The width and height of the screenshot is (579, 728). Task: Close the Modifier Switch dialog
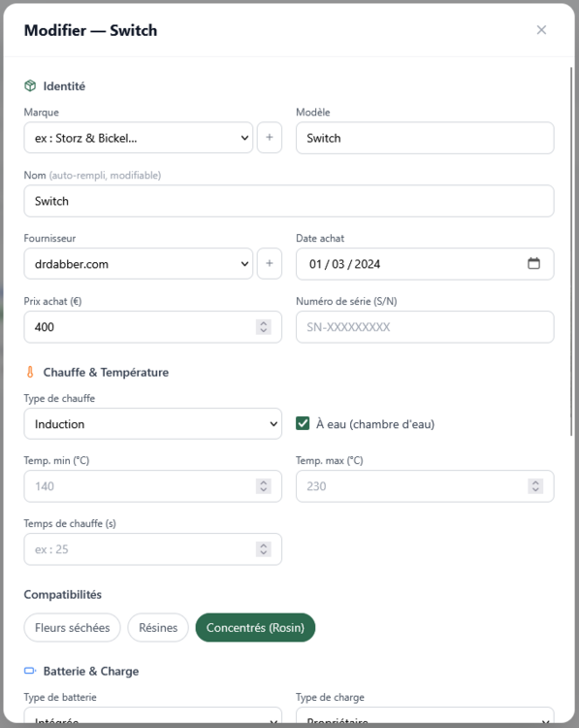pos(541,30)
